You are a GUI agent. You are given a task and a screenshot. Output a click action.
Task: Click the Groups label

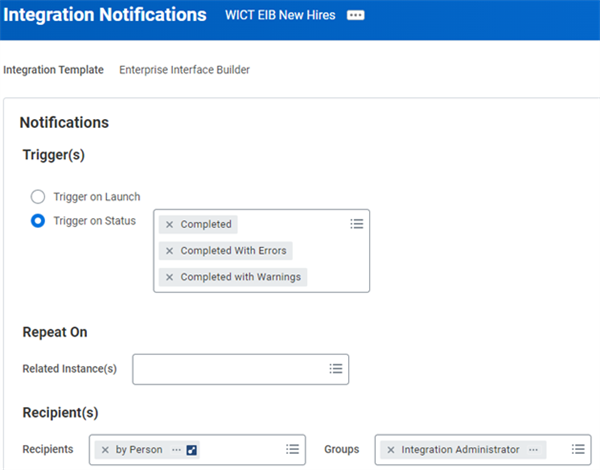point(342,449)
